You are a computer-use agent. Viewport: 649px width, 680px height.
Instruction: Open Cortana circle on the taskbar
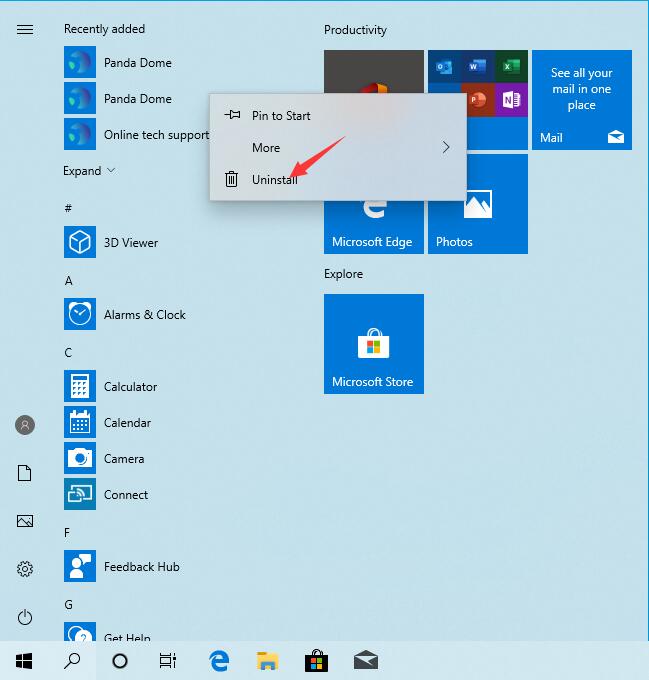click(x=120, y=661)
